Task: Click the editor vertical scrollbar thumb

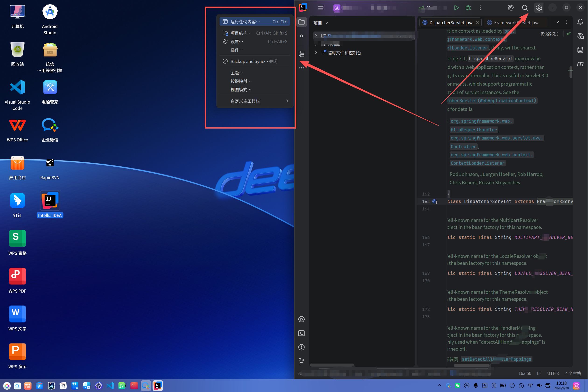Action: click(x=571, y=72)
